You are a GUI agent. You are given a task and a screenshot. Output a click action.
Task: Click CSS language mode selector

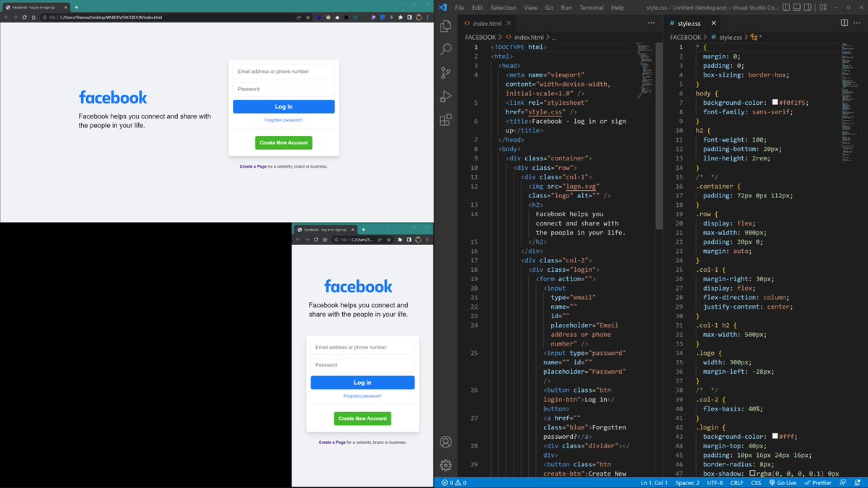(756, 482)
